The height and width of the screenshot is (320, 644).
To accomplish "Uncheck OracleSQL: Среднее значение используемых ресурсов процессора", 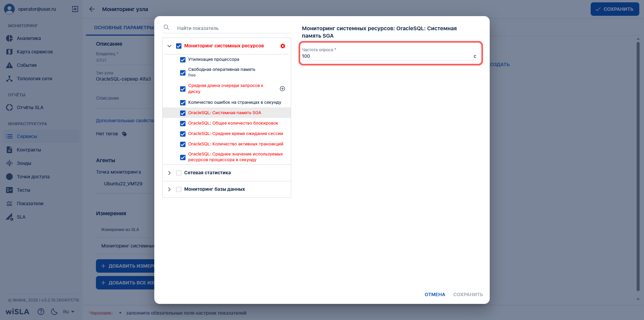I will [x=183, y=157].
